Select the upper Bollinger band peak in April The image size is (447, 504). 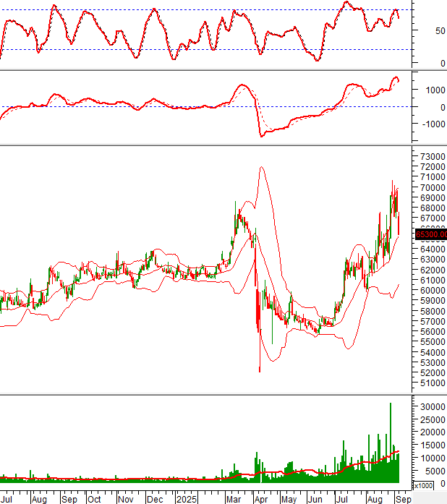pos(260,168)
